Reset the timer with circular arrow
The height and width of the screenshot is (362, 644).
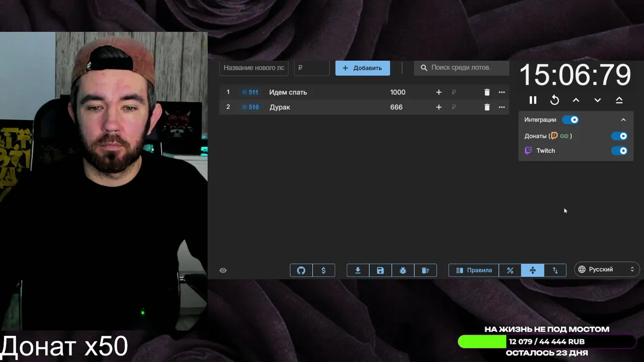tap(554, 100)
